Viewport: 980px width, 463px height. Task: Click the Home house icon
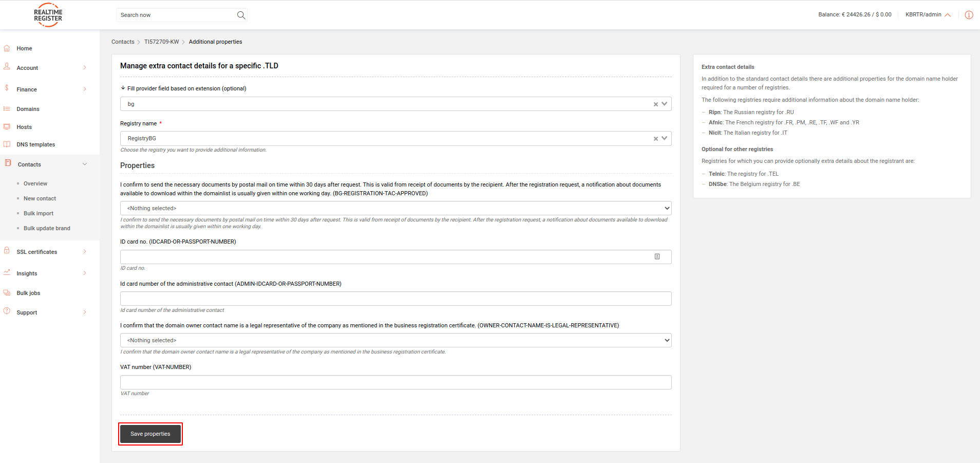pos(7,48)
